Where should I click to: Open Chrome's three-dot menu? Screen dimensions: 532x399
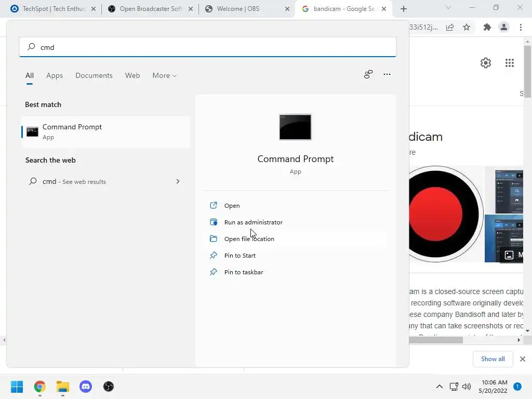point(521,28)
